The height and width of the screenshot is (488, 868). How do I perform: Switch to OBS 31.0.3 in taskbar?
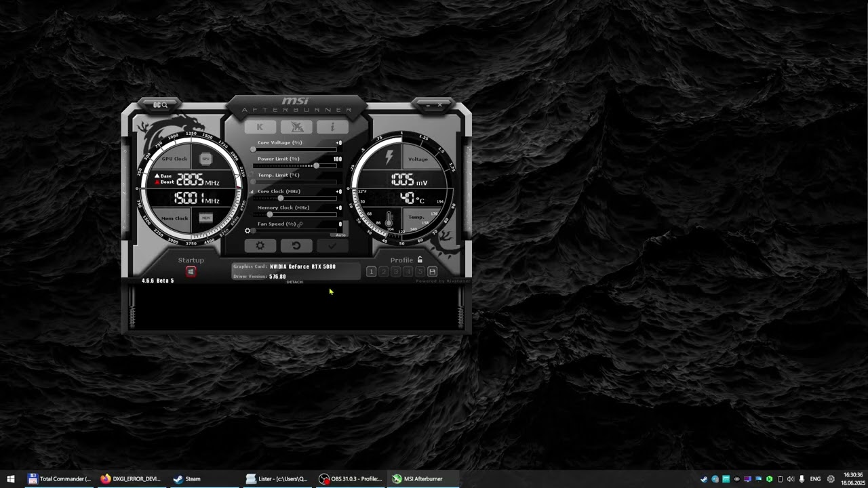coord(350,479)
